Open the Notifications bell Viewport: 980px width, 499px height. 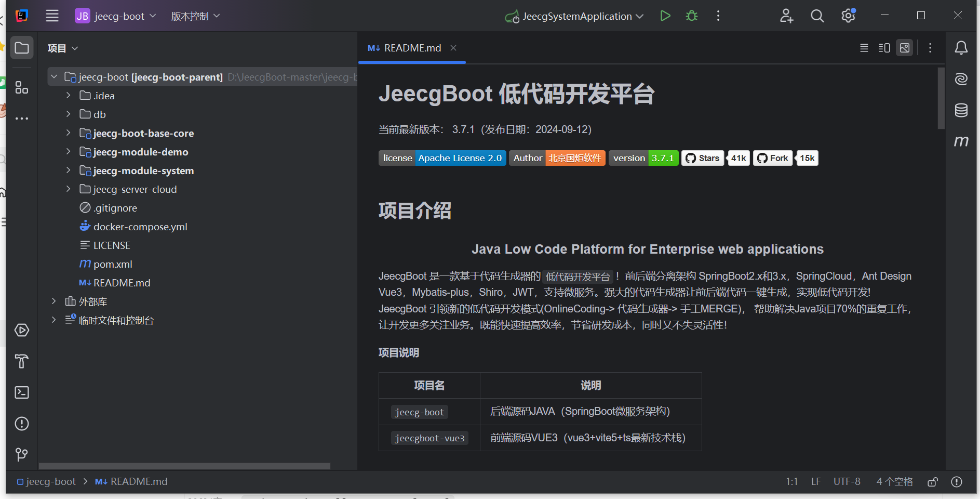[x=961, y=48]
